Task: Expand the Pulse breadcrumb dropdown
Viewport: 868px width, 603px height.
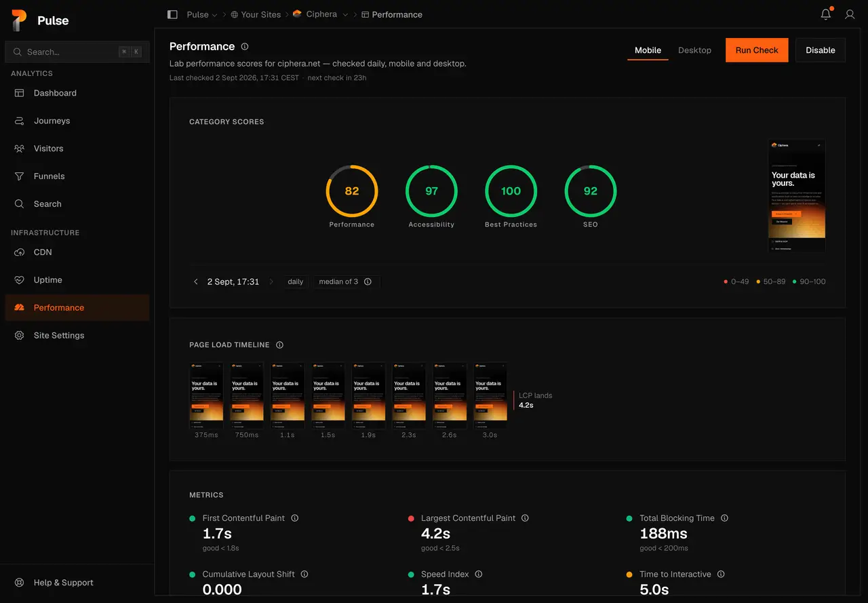Action: point(215,15)
